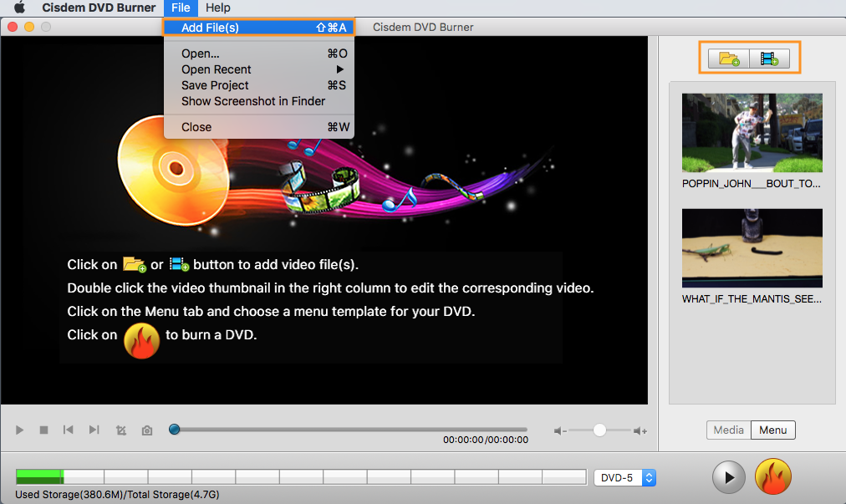Click the storage usage progress bar
This screenshot has width=846, height=504.
pyautogui.click(x=301, y=477)
